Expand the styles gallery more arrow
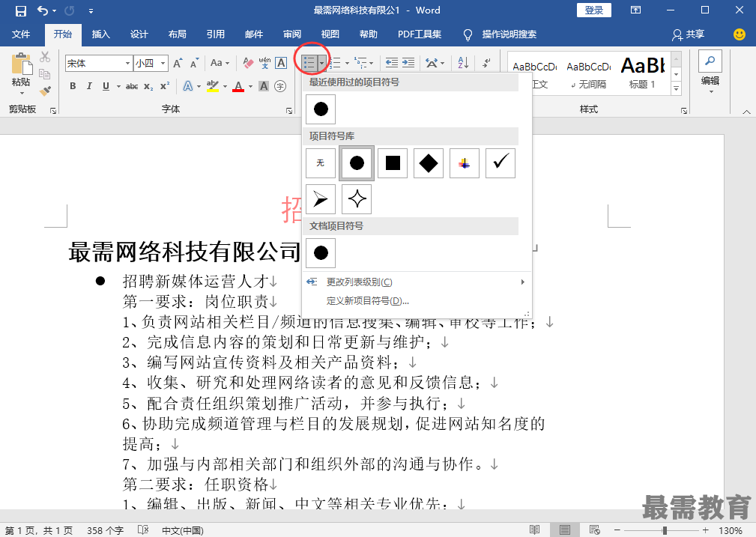 point(677,88)
